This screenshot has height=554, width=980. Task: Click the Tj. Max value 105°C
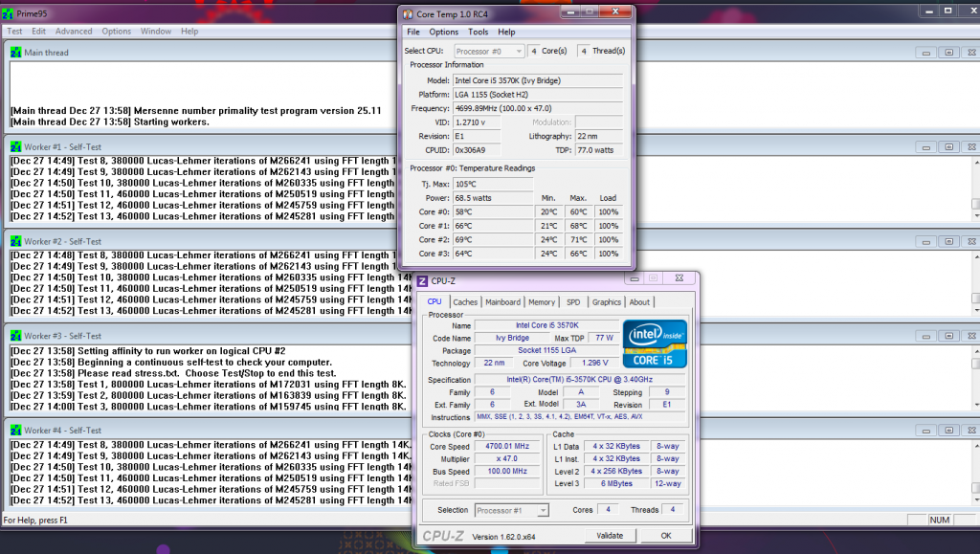click(493, 185)
